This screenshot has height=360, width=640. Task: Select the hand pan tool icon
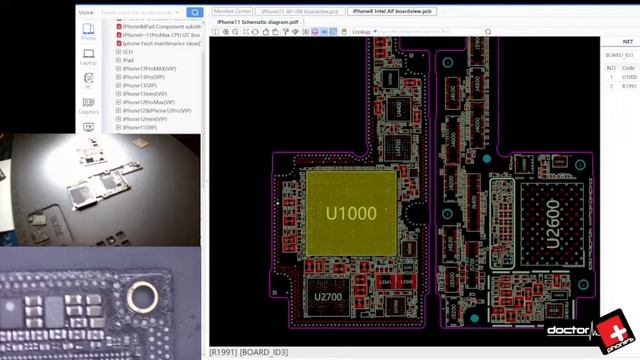[344, 31]
